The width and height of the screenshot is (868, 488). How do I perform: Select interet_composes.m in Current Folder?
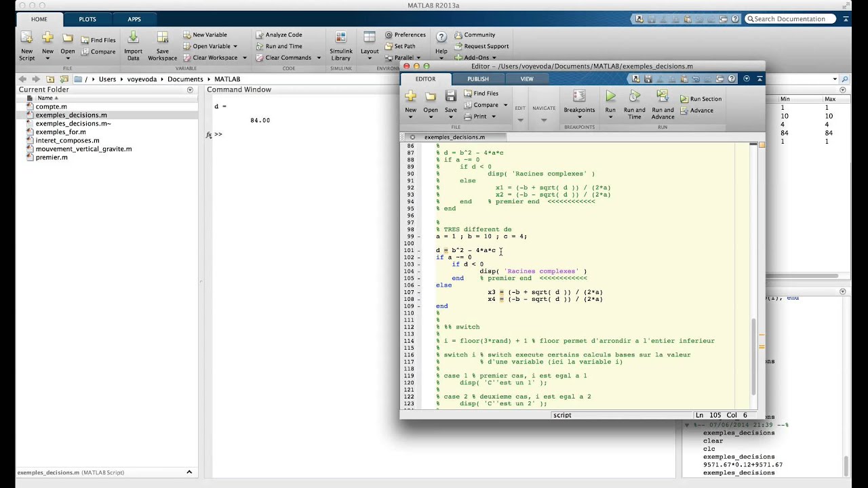pos(67,140)
